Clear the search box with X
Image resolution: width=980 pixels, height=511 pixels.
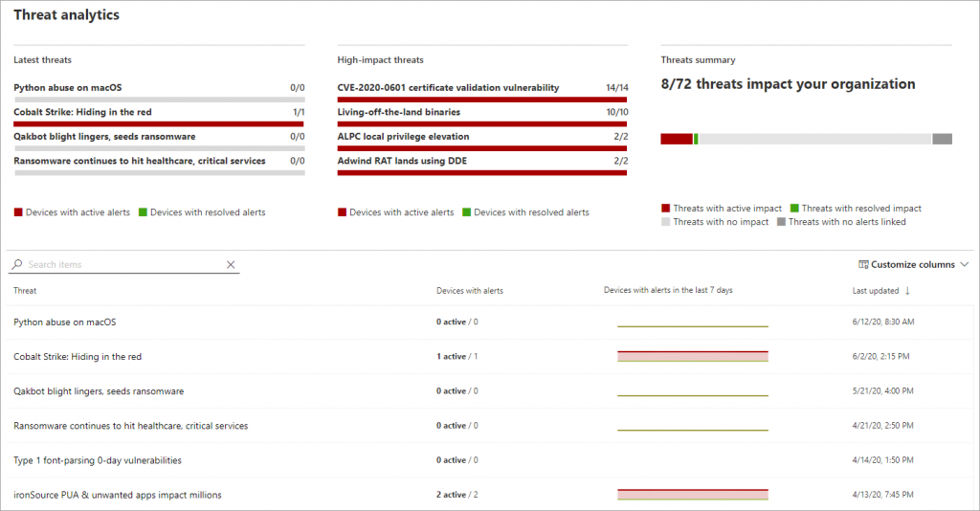click(231, 265)
